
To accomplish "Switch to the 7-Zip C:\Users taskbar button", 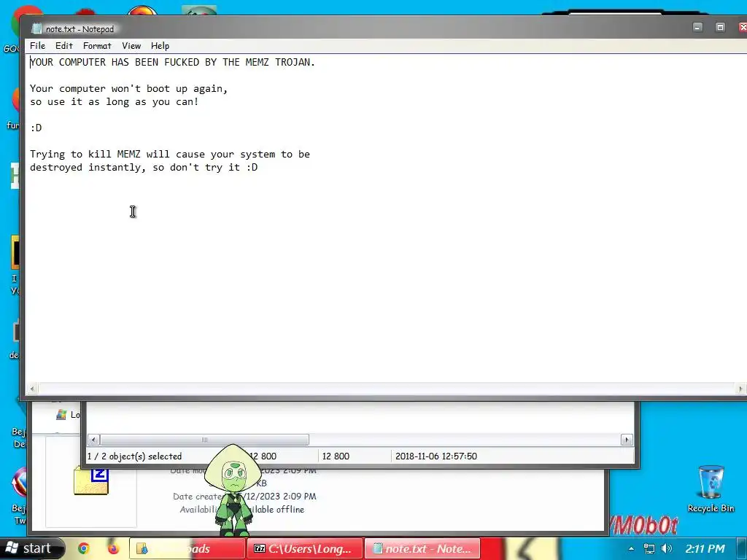I will tap(305, 548).
